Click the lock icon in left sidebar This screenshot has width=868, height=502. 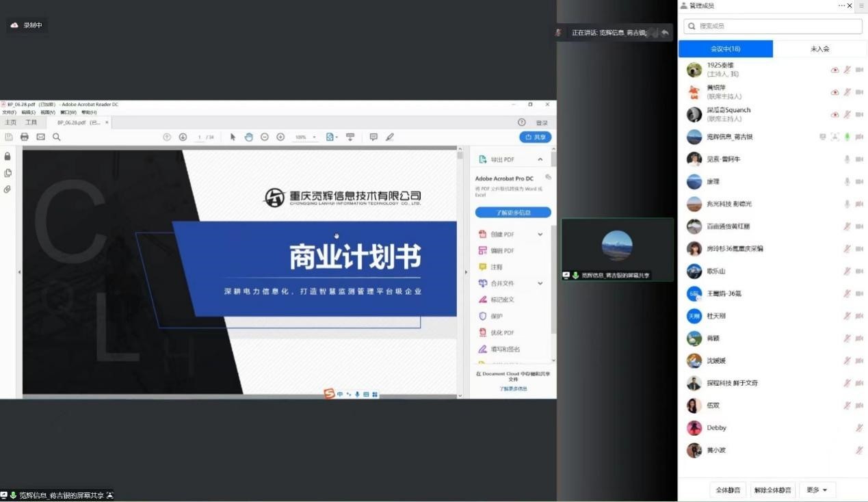pos(8,156)
